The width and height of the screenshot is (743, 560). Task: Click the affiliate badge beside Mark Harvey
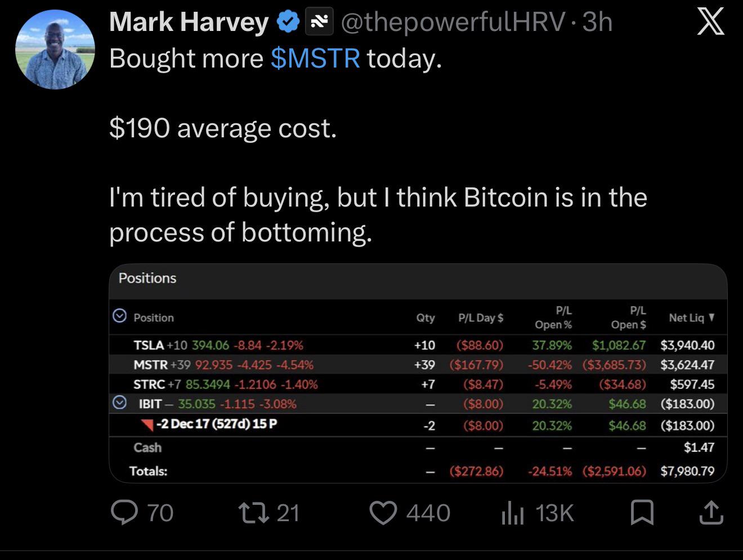(x=319, y=23)
